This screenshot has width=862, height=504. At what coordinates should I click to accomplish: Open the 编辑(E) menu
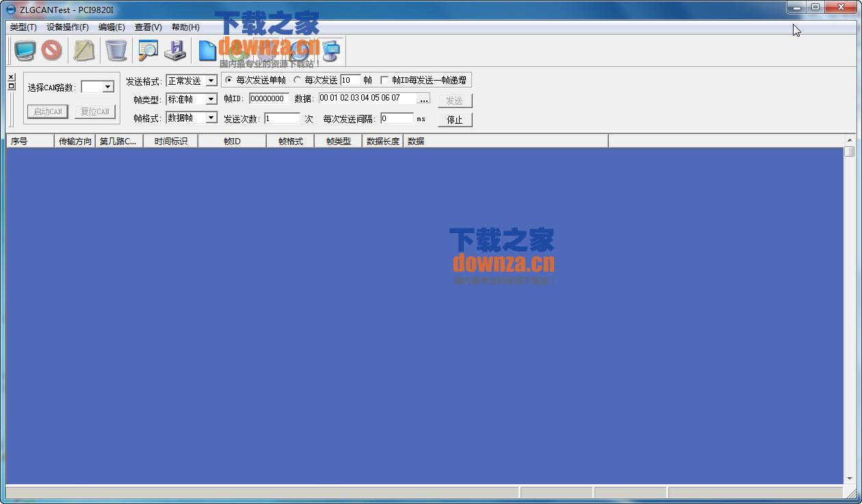pyautogui.click(x=112, y=27)
